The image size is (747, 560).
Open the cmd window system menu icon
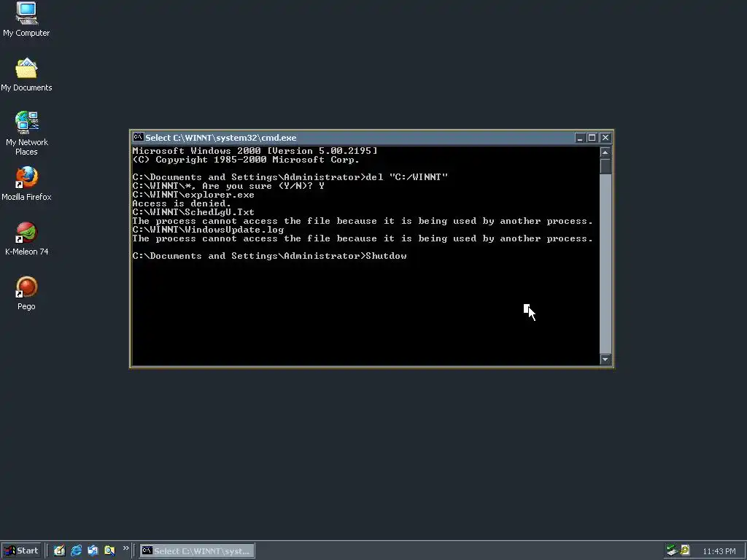138,137
